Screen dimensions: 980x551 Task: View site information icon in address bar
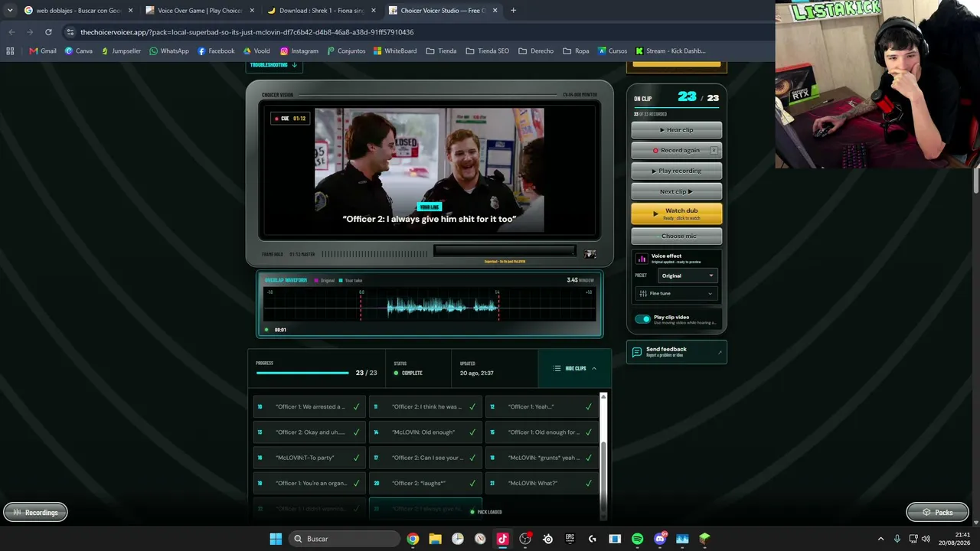[x=70, y=32]
